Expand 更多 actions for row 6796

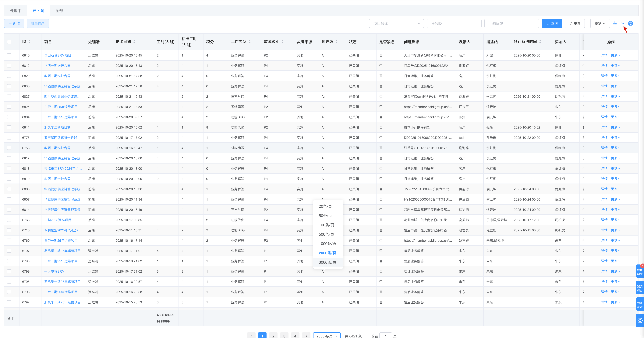click(x=615, y=292)
